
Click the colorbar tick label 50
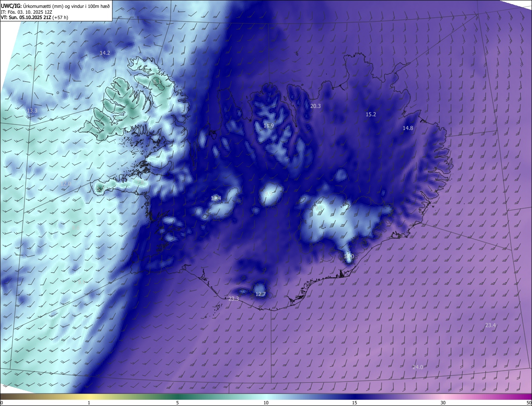[529, 403]
